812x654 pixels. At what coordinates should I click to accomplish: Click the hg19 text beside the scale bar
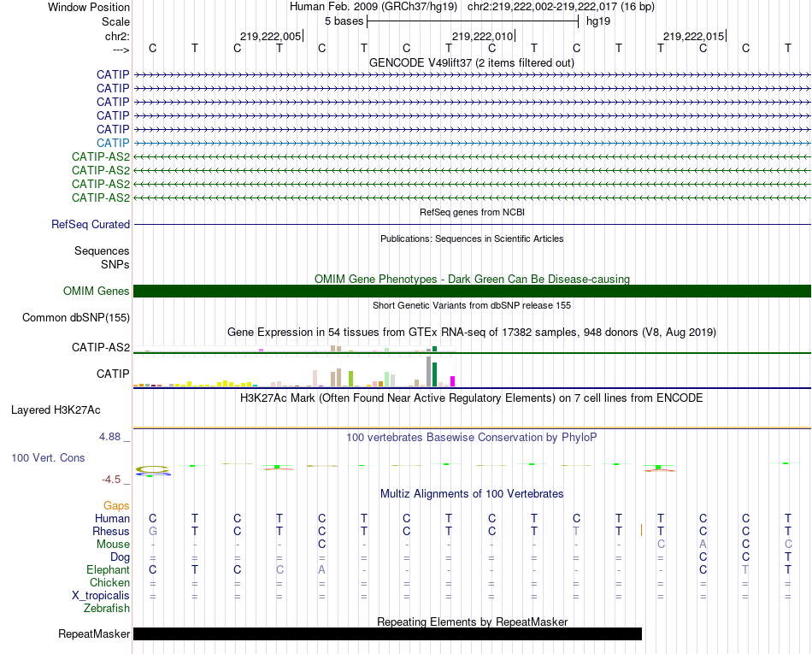(598, 21)
